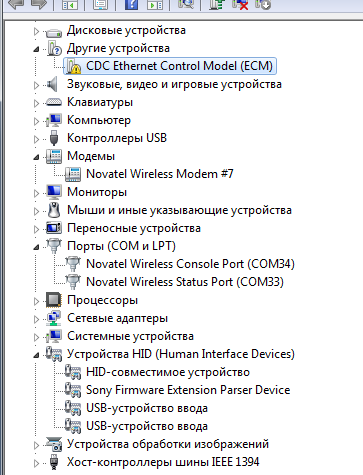
Task: Click the icon of Хост-контроллеры шины IEEE 1394
Action: coord(54,462)
